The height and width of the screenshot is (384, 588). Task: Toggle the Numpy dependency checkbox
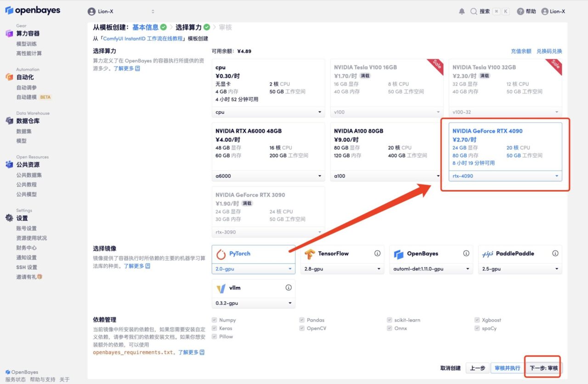215,320
